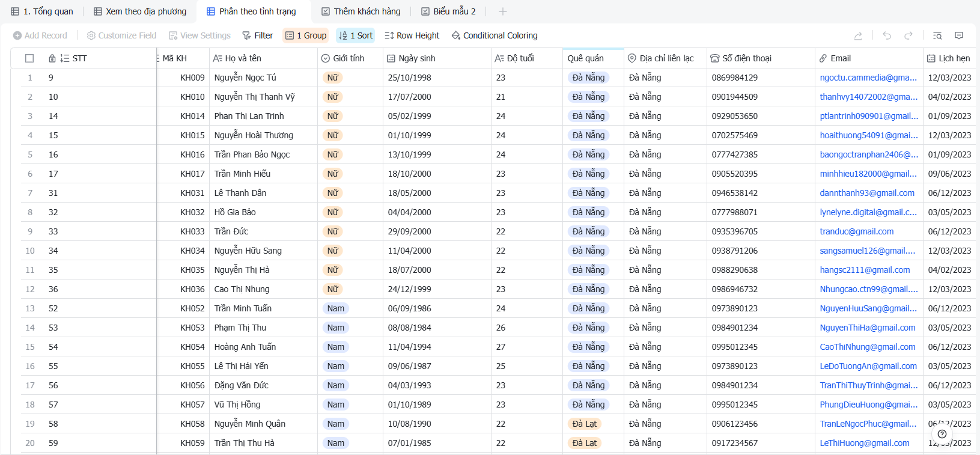Open View Settings

click(199, 35)
